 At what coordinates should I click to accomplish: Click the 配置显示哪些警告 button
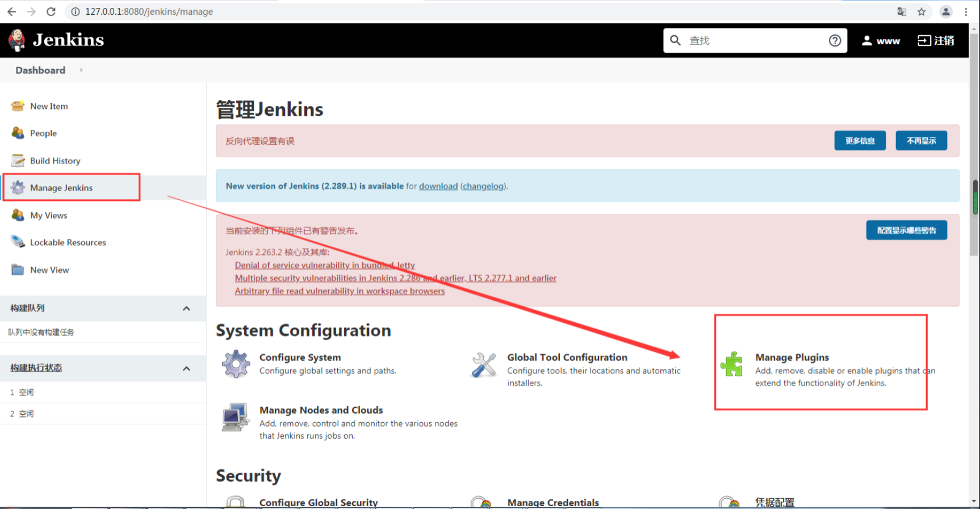click(x=906, y=230)
